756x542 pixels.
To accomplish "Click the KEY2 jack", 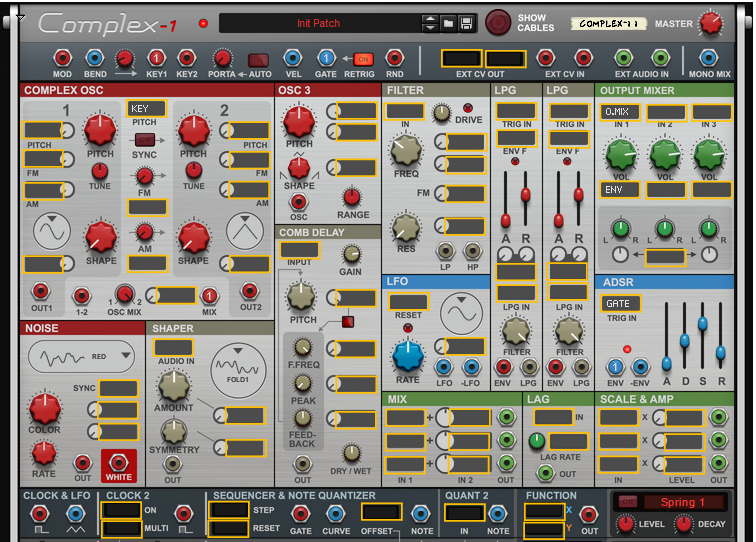I will tap(187, 58).
